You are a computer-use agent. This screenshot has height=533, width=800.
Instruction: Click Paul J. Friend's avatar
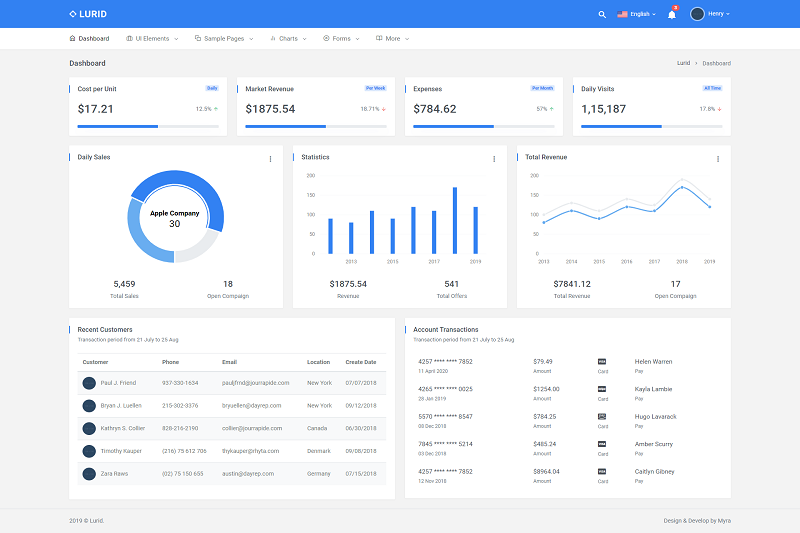[89, 383]
